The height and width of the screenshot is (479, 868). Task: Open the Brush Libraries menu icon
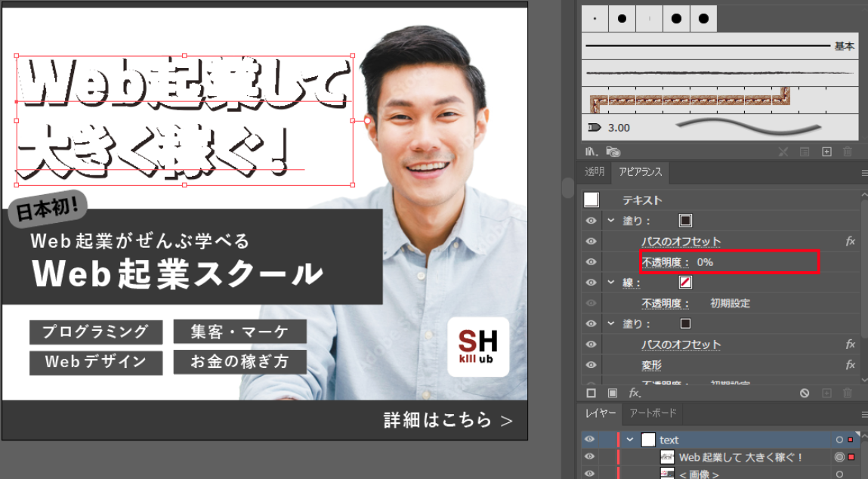[x=591, y=151]
